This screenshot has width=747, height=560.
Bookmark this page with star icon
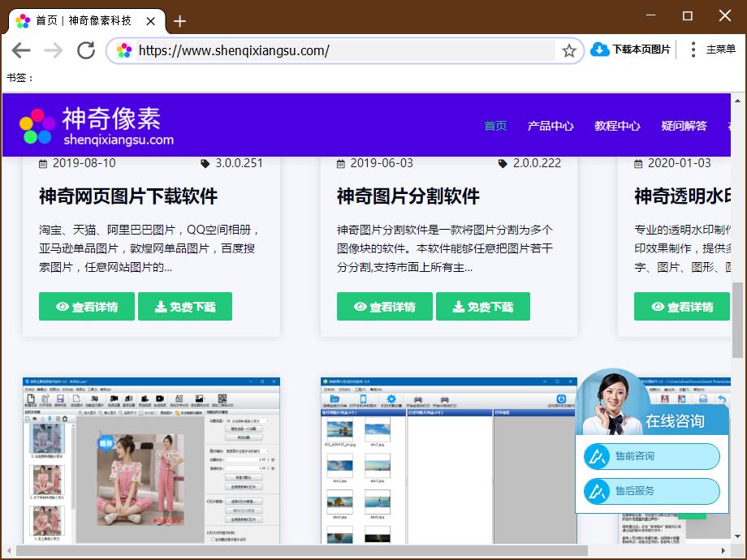569,50
